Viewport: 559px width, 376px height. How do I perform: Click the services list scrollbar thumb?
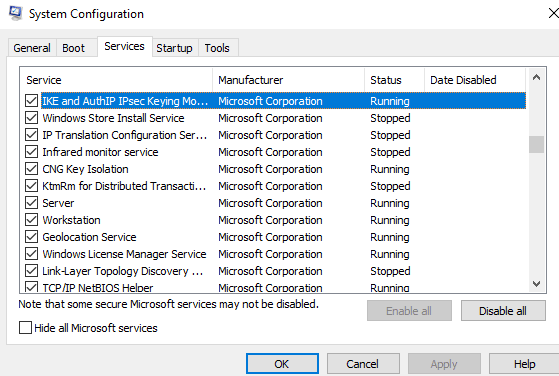pyautogui.click(x=536, y=144)
